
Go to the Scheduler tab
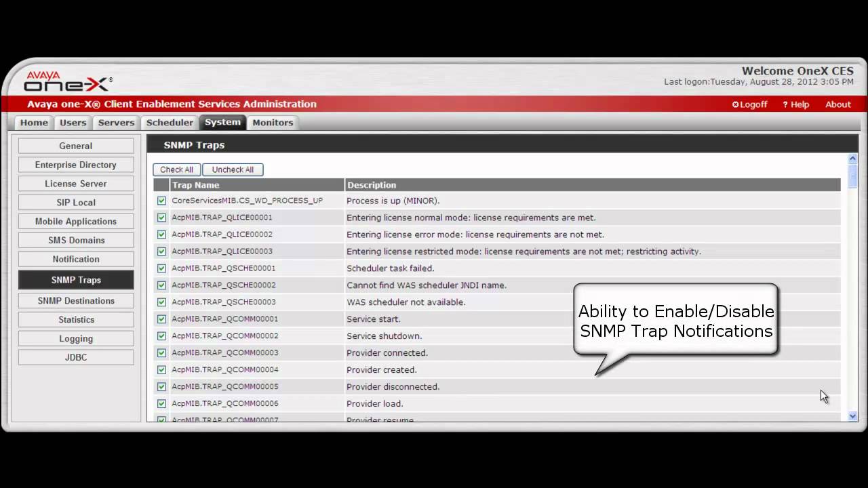click(170, 123)
